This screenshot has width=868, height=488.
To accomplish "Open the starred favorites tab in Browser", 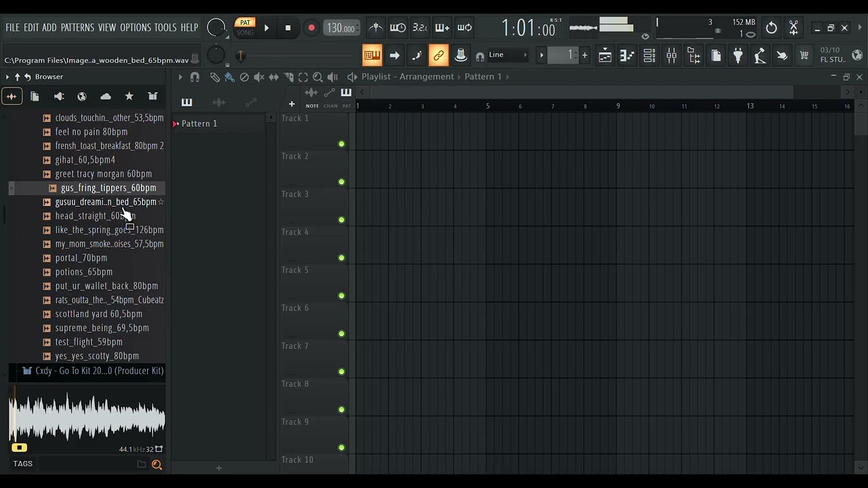I will point(129,96).
